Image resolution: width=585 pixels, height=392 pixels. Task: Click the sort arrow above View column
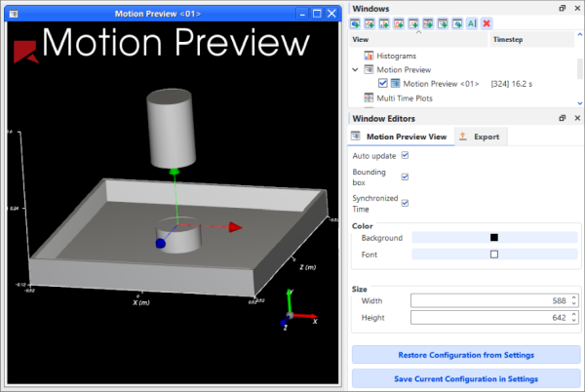pyautogui.click(x=418, y=32)
